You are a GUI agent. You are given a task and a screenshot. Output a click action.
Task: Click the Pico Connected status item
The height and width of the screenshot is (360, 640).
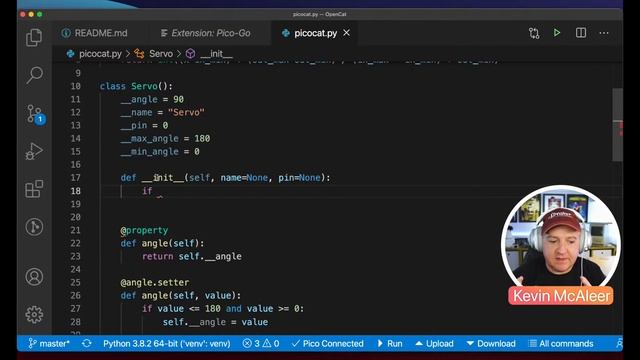coord(328,344)
